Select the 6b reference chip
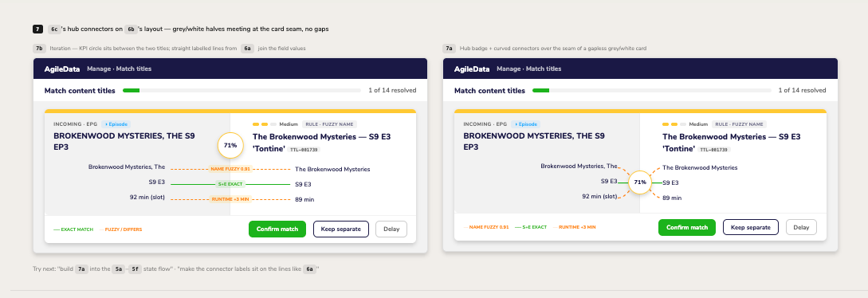The image size is (868, 298). point(131,29)
